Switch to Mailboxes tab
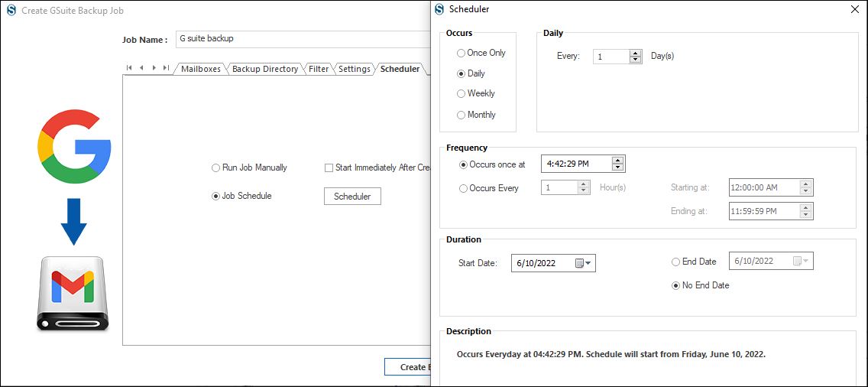Image resolution: width=868 pixels, height=387 pixels. point(201,70)
